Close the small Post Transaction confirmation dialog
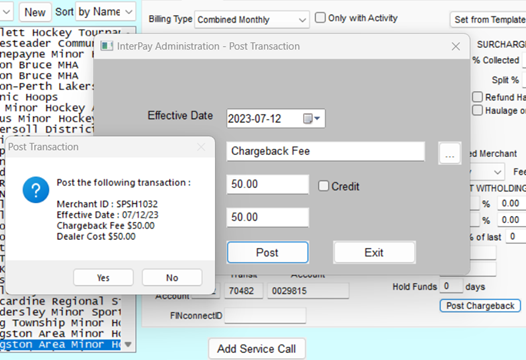 (x=201, y=147)
